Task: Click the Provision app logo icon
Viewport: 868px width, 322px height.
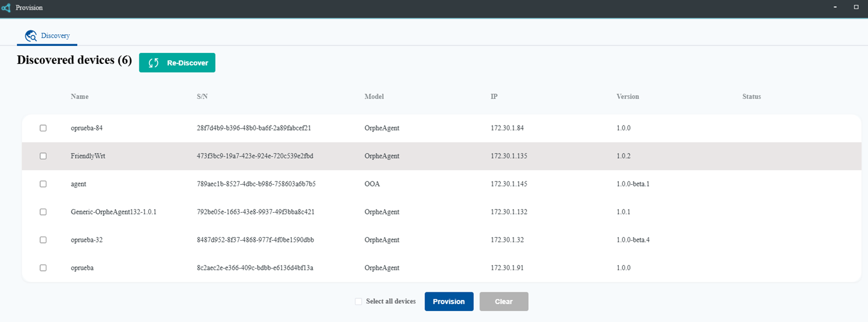Action: 6,8
